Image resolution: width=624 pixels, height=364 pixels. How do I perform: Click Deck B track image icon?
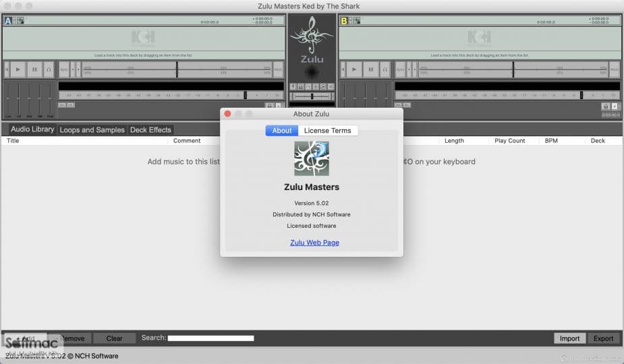tap(357, 20)
